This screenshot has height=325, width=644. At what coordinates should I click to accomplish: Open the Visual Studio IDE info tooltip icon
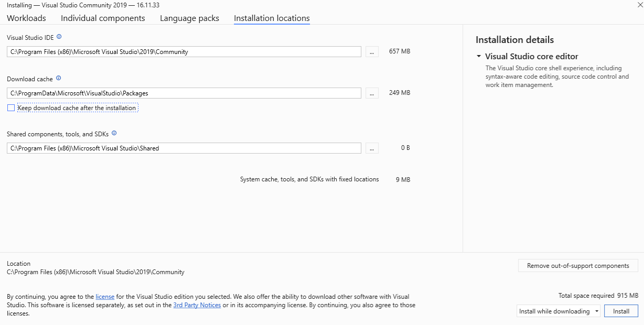coord(59,37)
